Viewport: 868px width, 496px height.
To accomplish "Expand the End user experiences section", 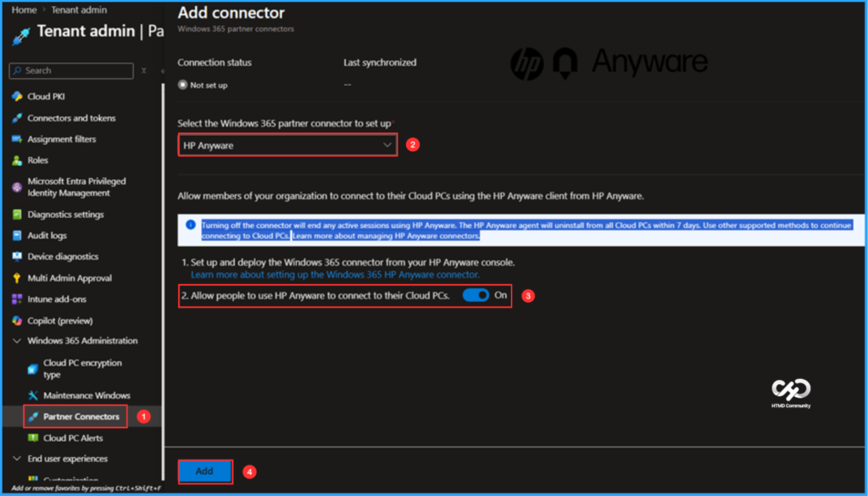I will point(17,458).
